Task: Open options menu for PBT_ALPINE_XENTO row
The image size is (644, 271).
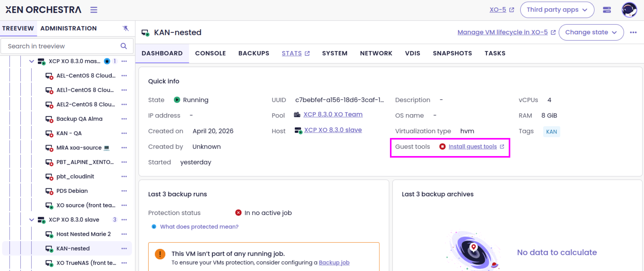Action: point(124,162)
